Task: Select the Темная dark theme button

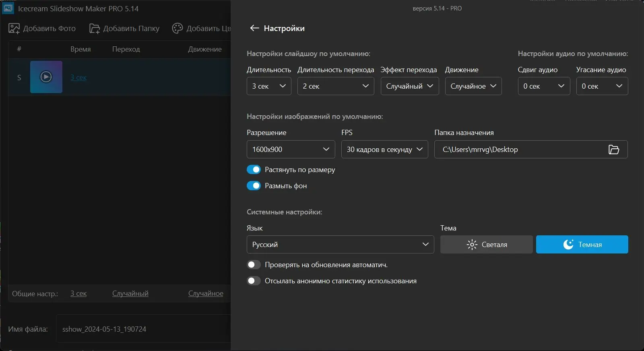Action: pyautogui.click(x=582, y=245)
